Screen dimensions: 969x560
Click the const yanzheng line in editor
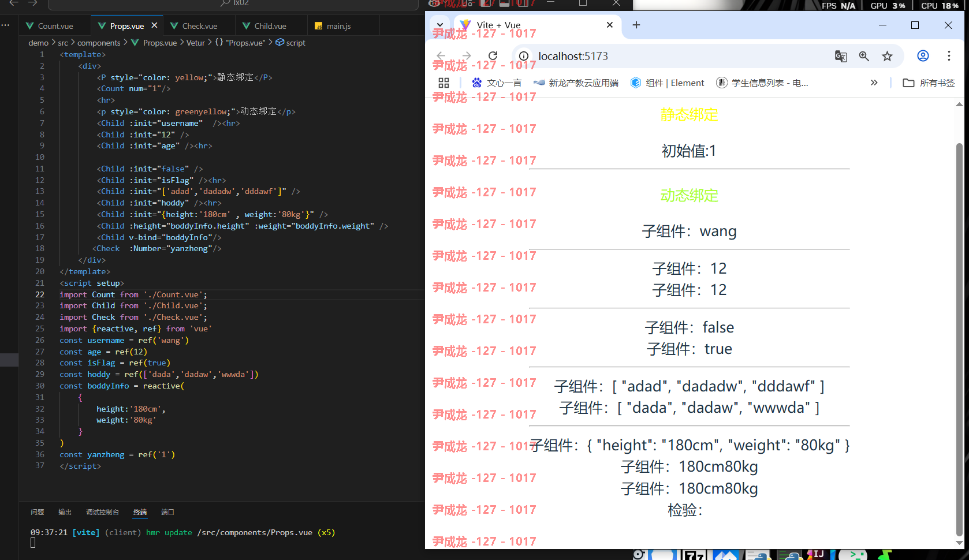[117, 454]
